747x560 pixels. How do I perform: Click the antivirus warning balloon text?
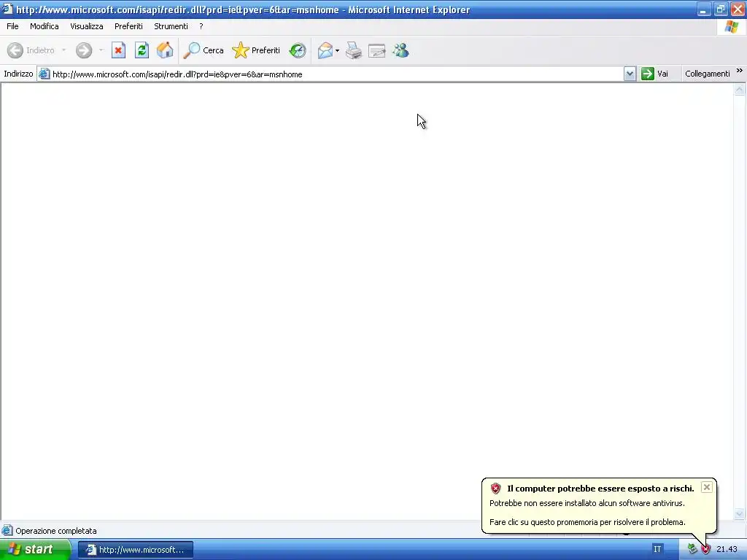pos(587,503)
